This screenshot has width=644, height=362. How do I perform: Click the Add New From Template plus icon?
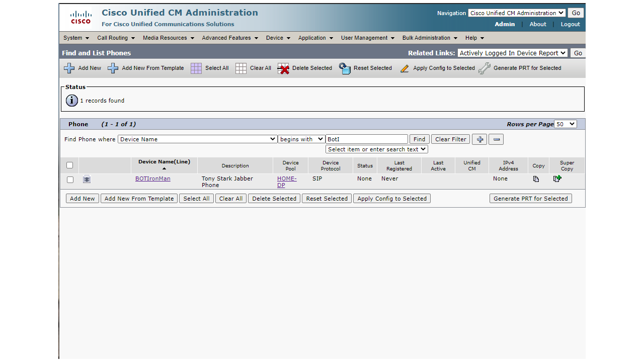[x=113, y=68]
